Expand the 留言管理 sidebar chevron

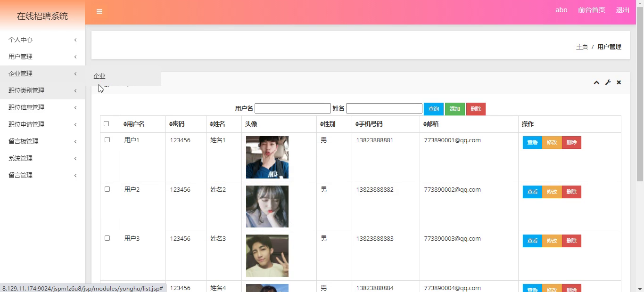click(x=75, y=176)
